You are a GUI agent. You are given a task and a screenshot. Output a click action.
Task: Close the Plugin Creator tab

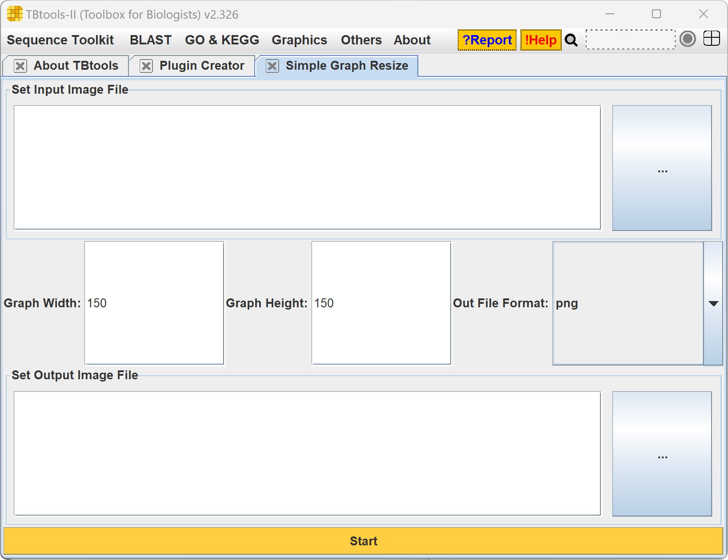(146, 66)
